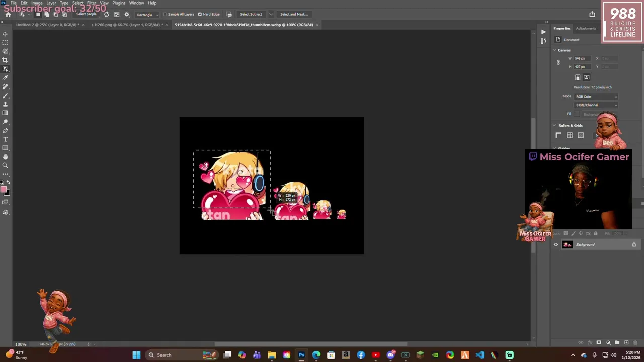The width and height of the screenshot is (644, 362).
Task: Open the Plugins menu
Action: pyautogui.click(x=119, y=3)
